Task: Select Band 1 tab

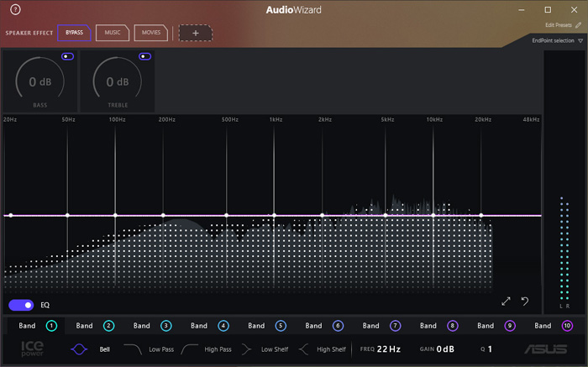Action: 35,325
